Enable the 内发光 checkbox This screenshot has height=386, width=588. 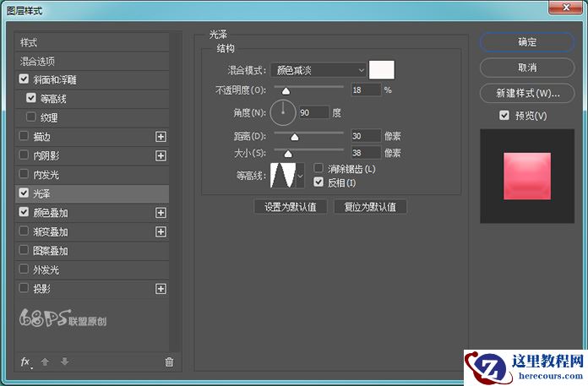tap(24, 174)
